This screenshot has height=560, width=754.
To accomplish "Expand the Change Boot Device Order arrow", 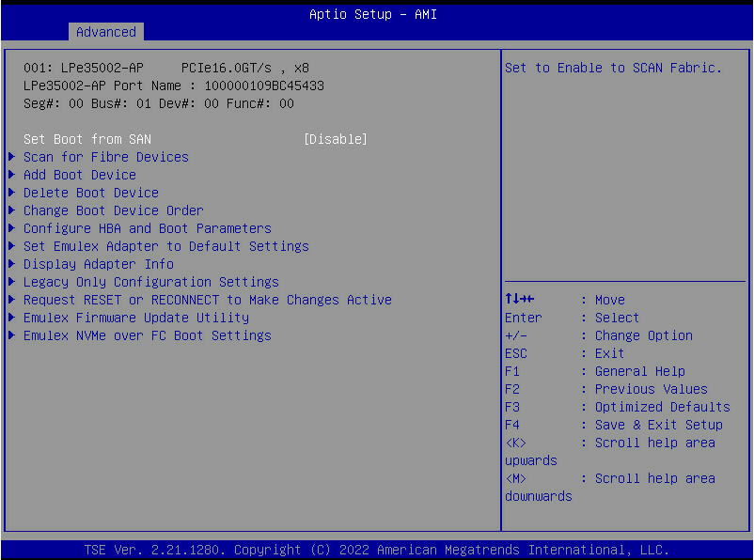I will [12, 210].
